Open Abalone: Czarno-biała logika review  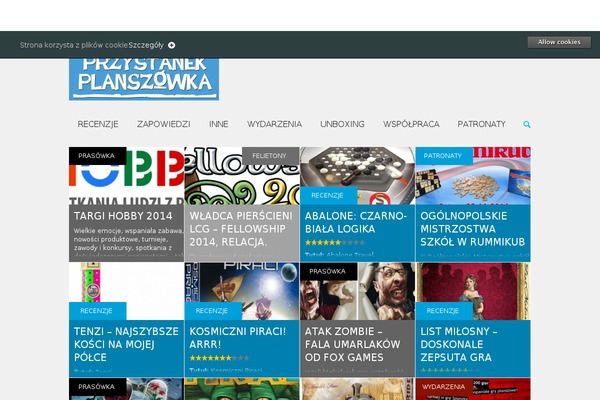355,222
